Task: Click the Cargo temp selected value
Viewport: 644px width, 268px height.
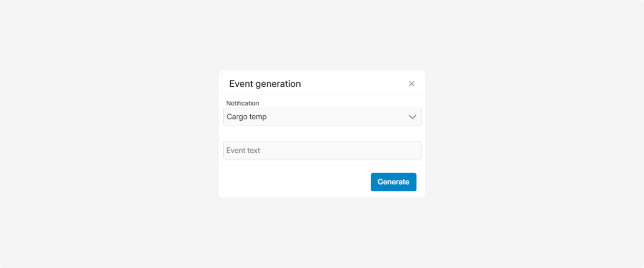Action: coord(247,117)
